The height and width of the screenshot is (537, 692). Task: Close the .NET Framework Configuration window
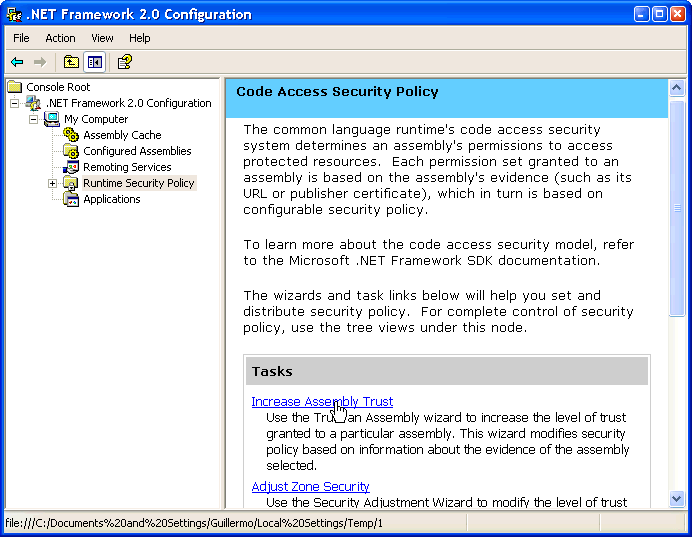coord(677,14)
